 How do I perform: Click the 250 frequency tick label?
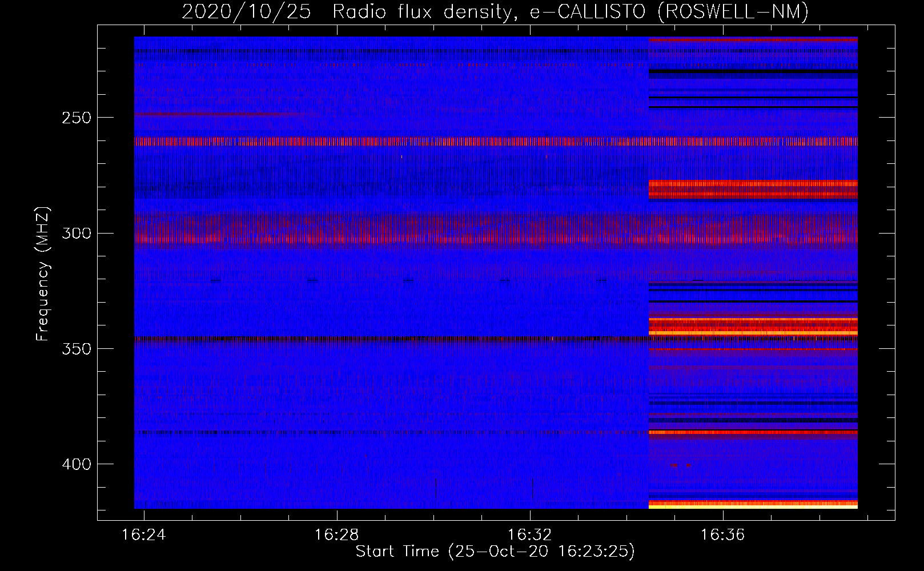tap(77, 118)
